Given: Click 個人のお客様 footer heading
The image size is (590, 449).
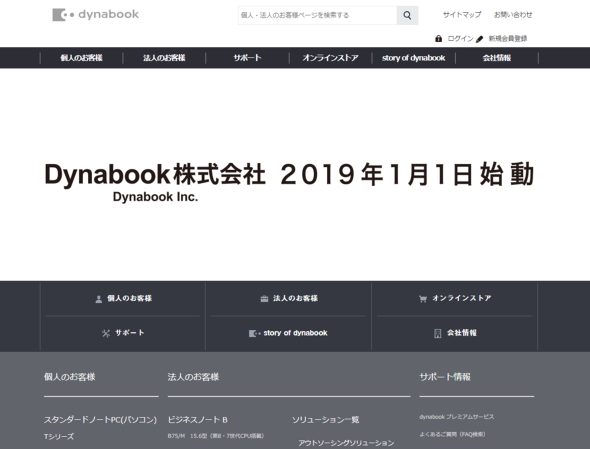Looking at the screenshot, I should [70, 377].
